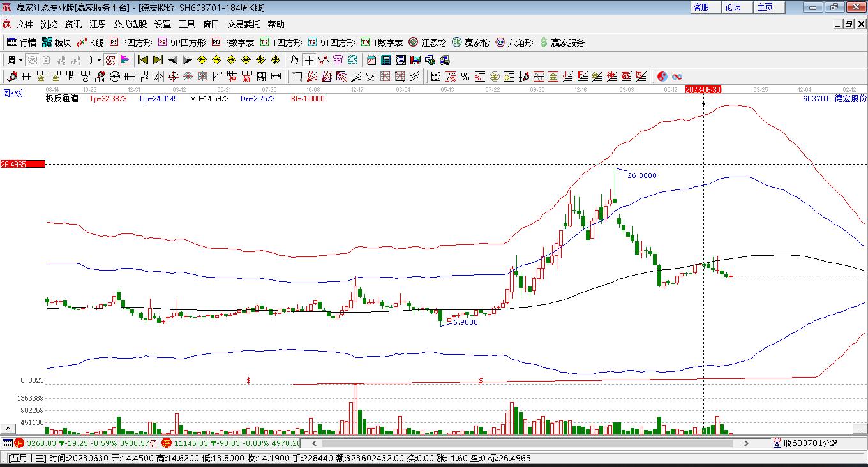Open the 工具 menu
Viewport: 868px width, 467px height.
click(187, 24)
